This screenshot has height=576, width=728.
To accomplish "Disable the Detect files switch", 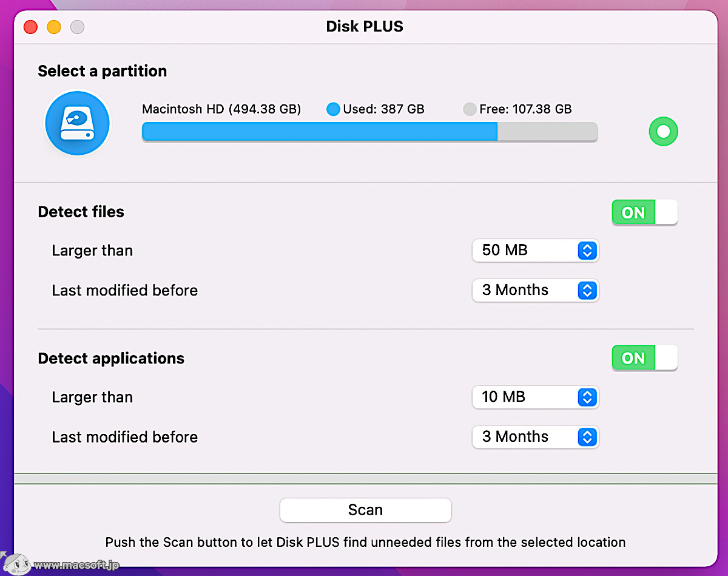I will pyautogui.click(x=644, y=212).
